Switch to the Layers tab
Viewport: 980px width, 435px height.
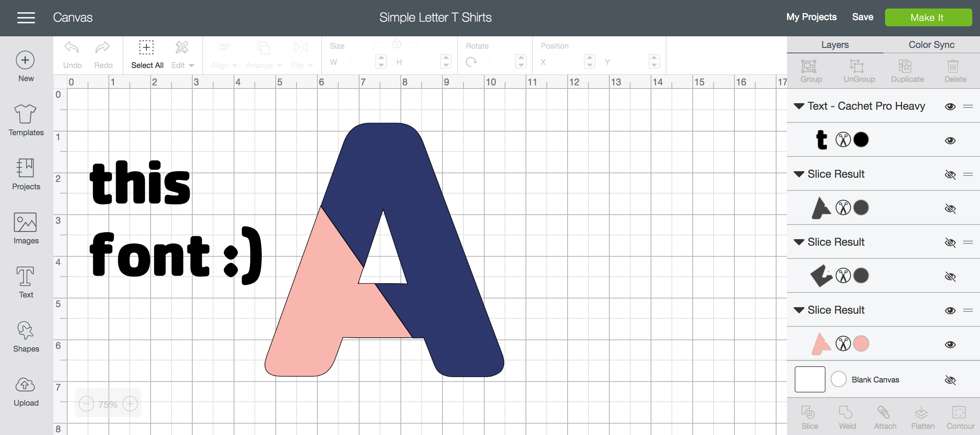pyautogui.click(x=835, y=45)
